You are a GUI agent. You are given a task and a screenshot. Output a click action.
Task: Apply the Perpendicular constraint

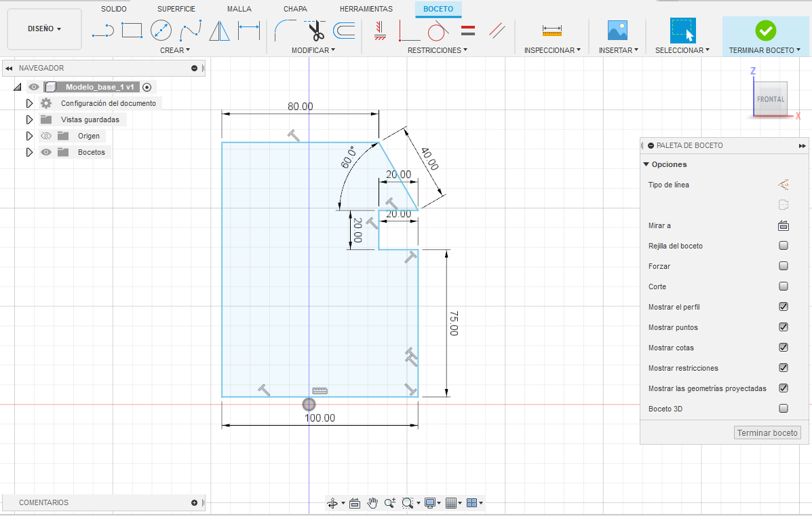coord(409,31)
